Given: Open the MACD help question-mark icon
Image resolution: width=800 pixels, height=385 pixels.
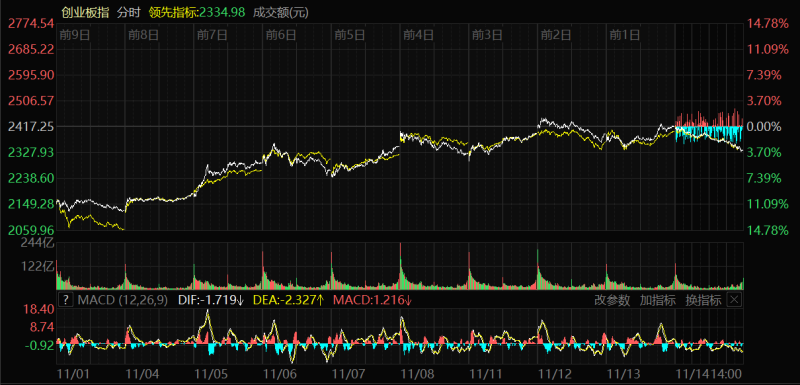Looking at the screenshot, I should (x=65, y=300).
